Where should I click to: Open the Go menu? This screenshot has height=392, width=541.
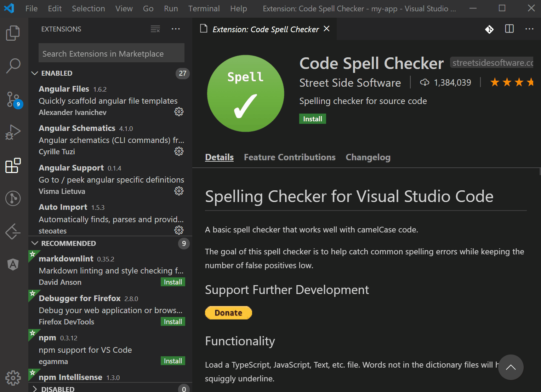point(148,8)
